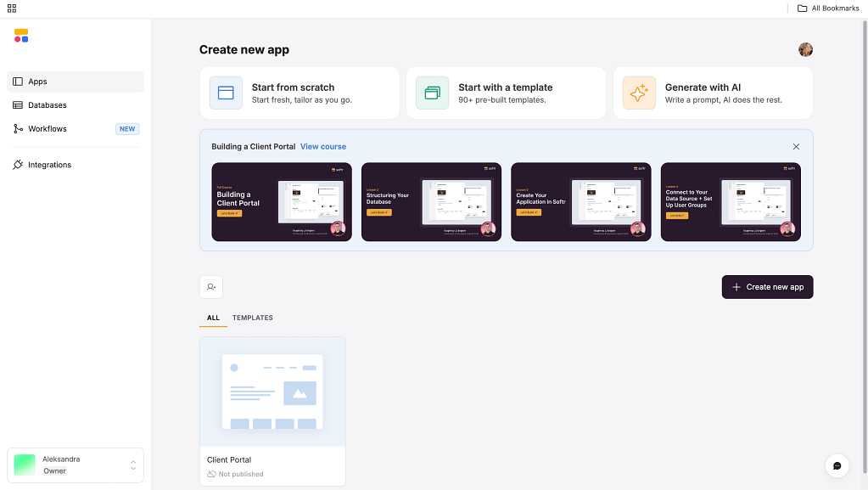868x490 pixels.
Task: Click the green workspace avatar
Action: click(25, 465)
